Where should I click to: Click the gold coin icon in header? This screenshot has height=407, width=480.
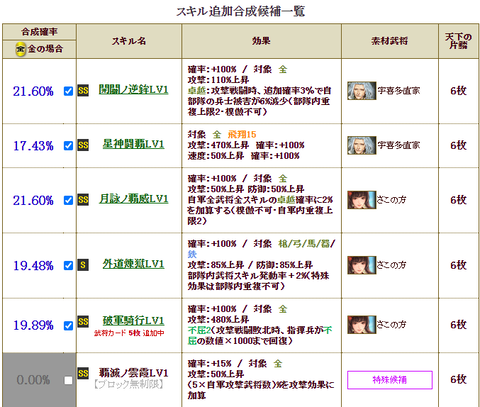pyautogui.click(x=20, y=49)
